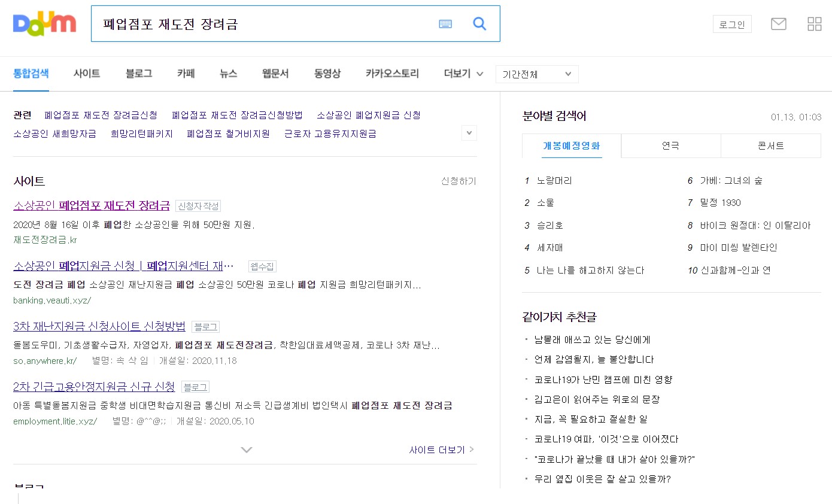Switch to the 동영상 tab
This screenshot has height=504, width=832.
[327, 74]
